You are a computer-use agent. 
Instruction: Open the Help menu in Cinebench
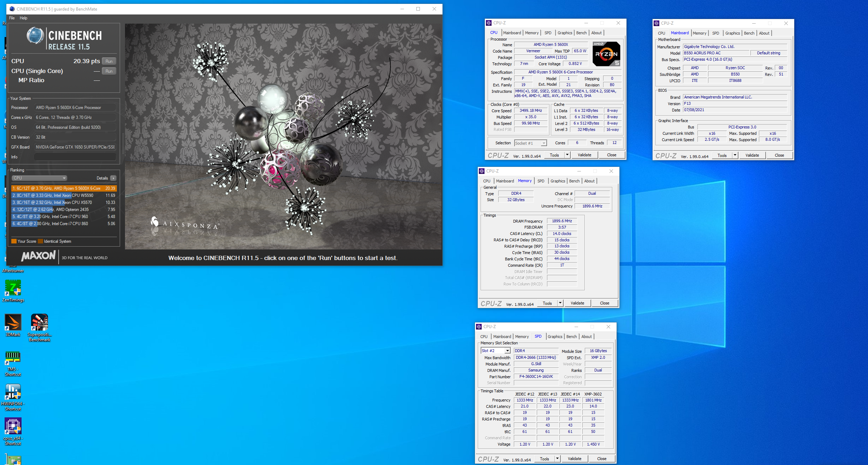click(x=23, y=18)
